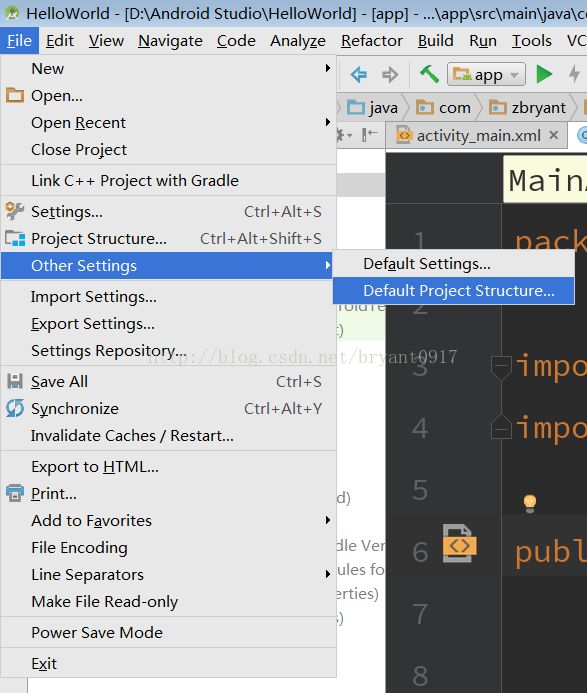Viewport: 587px width, 693px height.
Task: Close the activity_main.xml tab
Action: tap(553, 135)
